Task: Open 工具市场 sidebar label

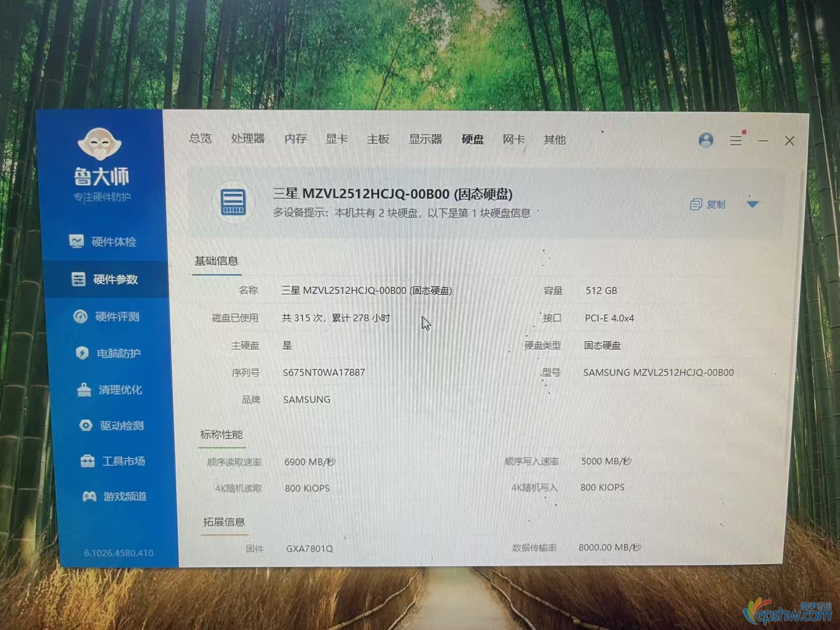Action: click(x=123, y=461)
